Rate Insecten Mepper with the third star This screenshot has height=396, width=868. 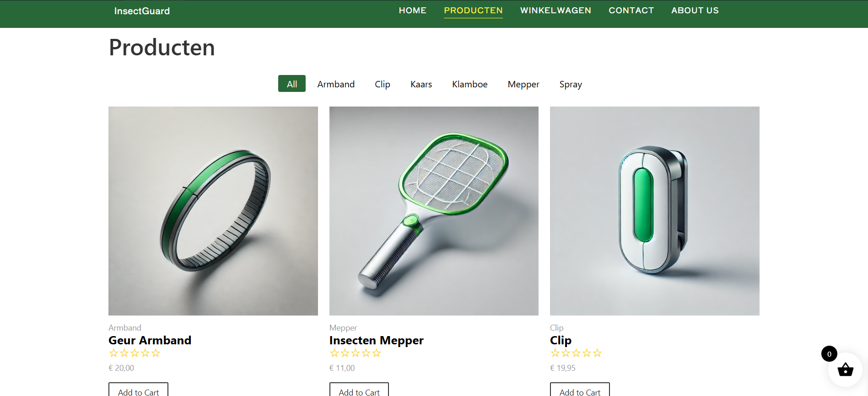coord(356,353)
